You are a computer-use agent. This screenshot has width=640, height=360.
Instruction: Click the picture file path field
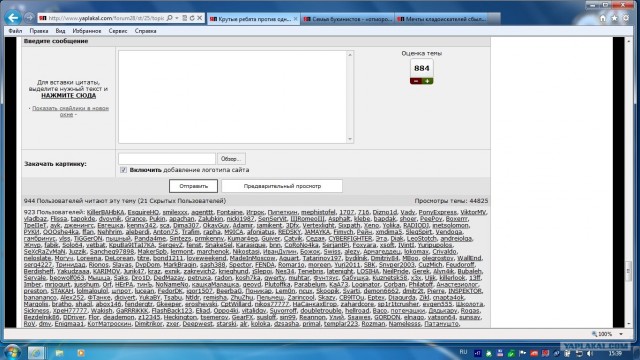pyautogui.click(x=167, y=159)
